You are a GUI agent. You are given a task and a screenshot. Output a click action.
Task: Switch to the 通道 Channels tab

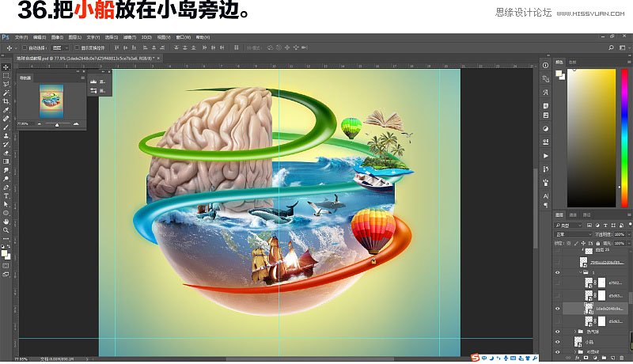tap(573, 214)
